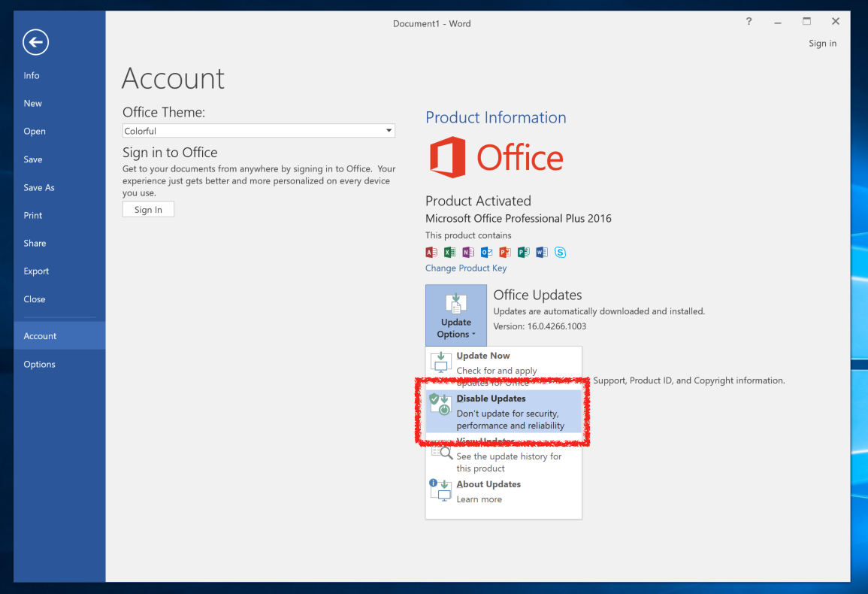
Task: Maximize the Word window
Action: pos(806,22)
